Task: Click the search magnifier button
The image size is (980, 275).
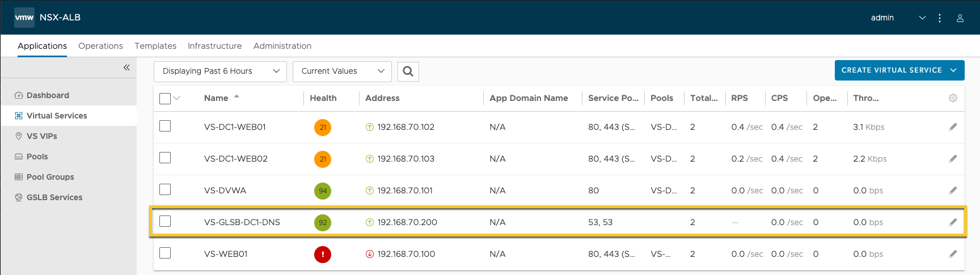Action: [408, 71]
